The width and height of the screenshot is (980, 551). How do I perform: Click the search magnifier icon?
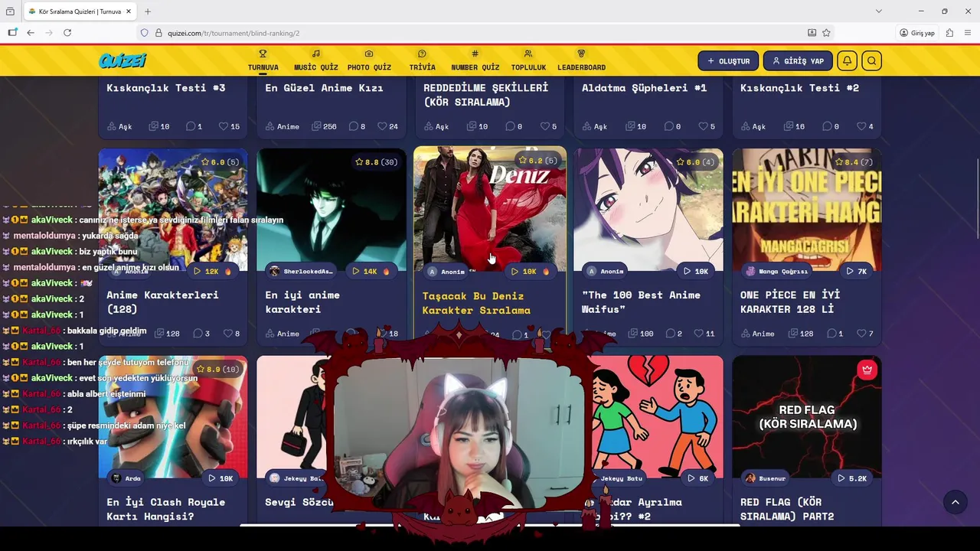872,60
